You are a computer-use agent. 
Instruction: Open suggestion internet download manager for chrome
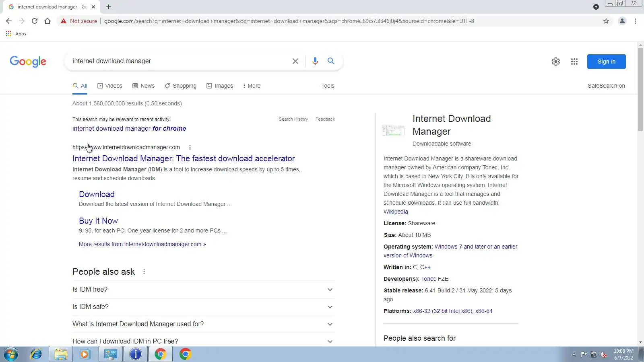click(129, 129)
